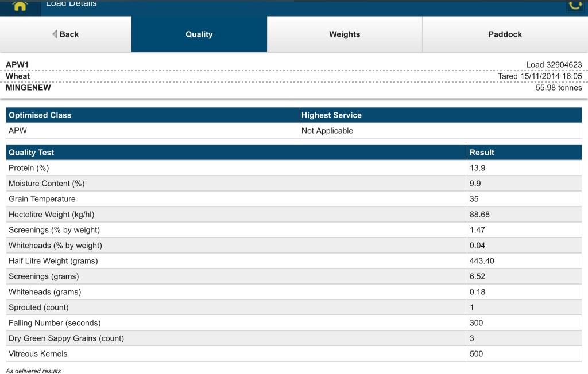Click the 500 vitreous kernels value
The width and height of the screenshot is (588, 374).
(476, 354)
